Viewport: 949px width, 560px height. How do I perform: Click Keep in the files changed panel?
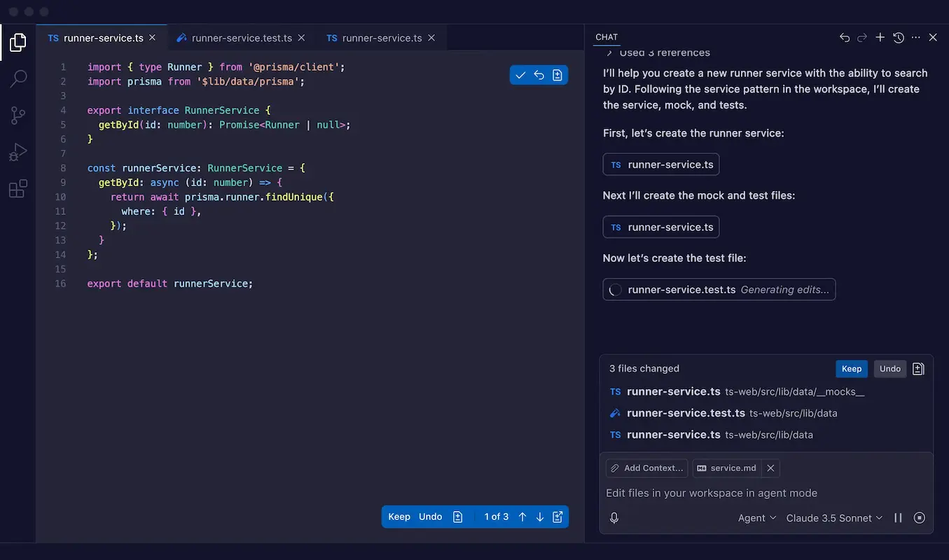[851, 369]
